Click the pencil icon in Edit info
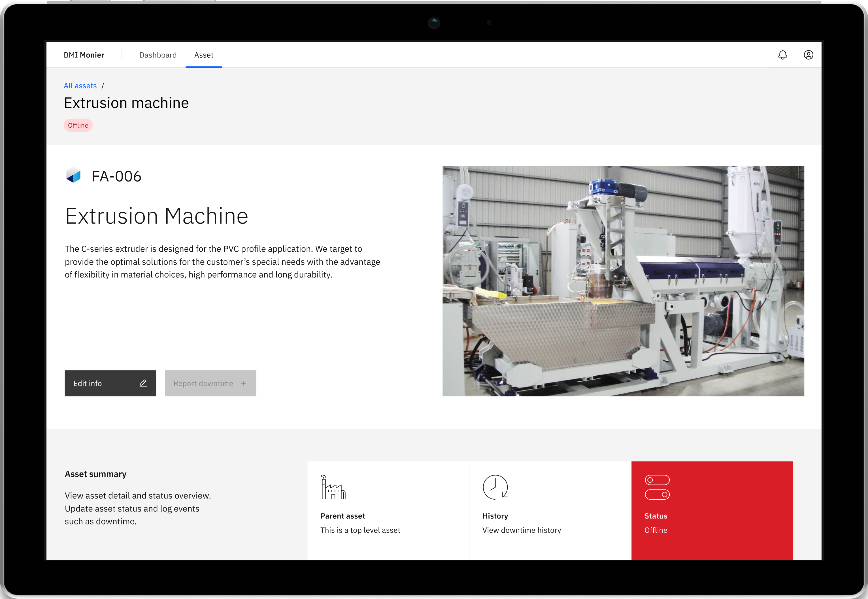Screen dimensions: 868x599 (x=143, y=383)
